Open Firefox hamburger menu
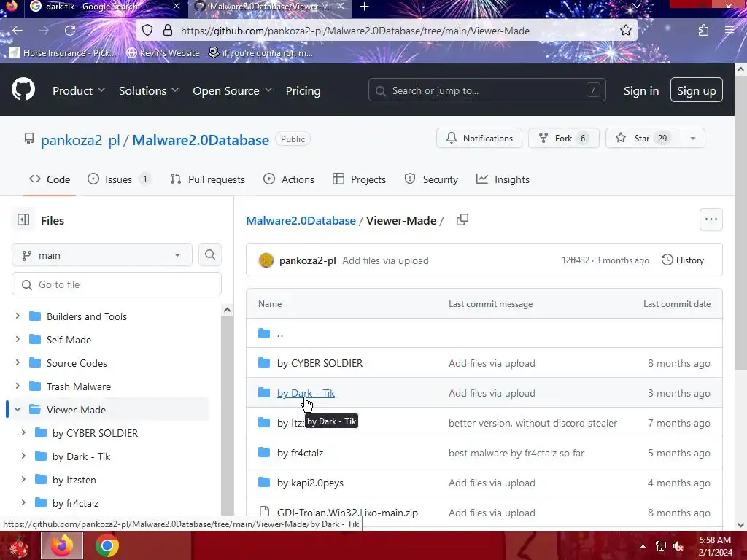 [729, 31]
